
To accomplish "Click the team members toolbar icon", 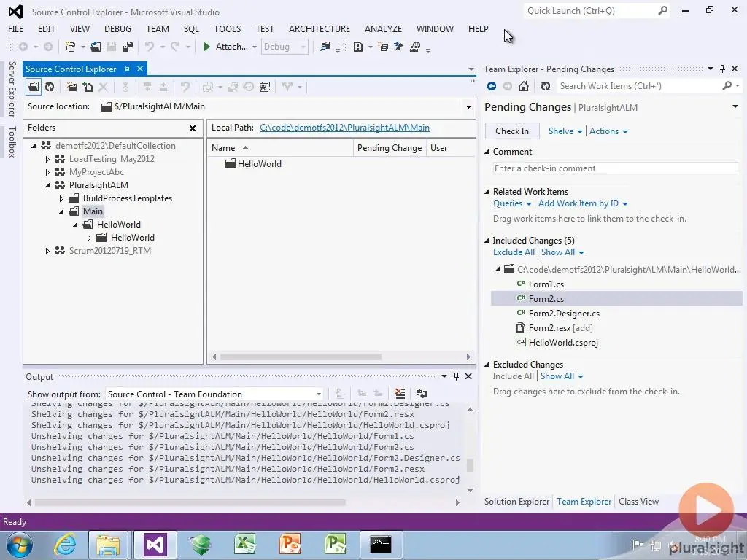I will pyautogui.click(x=415, y=47).
